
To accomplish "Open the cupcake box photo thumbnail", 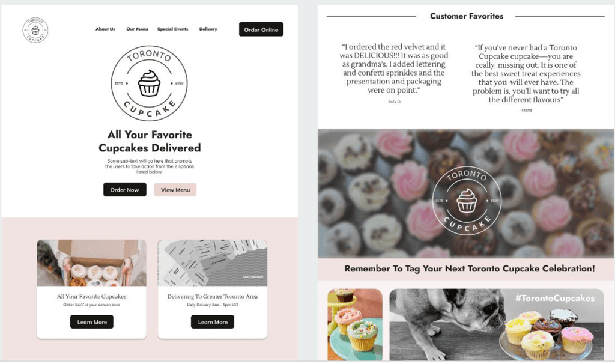I will (x=92, y=263).
